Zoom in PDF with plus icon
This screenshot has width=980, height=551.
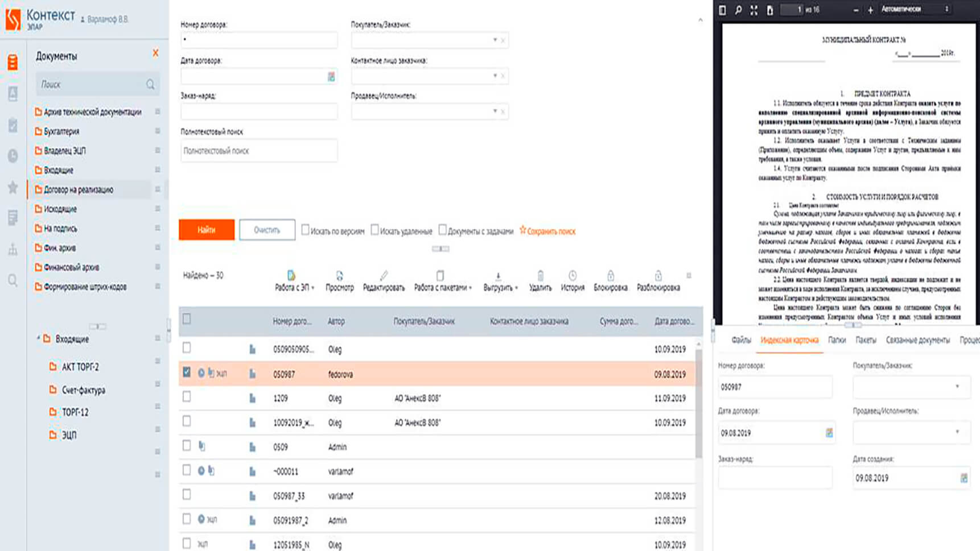[870, 10]
